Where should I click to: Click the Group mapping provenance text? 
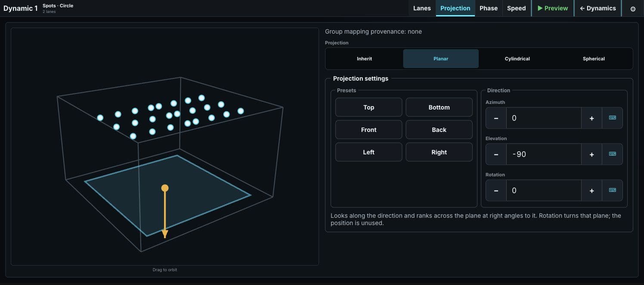point(373,31)
